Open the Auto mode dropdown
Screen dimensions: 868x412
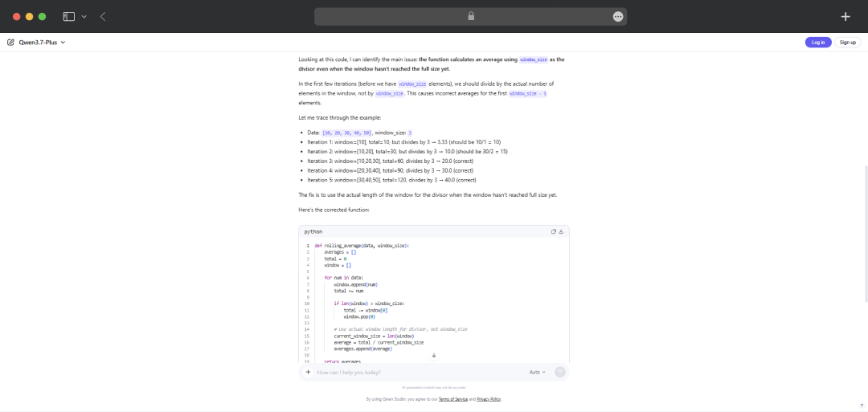pyautogui.click(x=537, y=372)
